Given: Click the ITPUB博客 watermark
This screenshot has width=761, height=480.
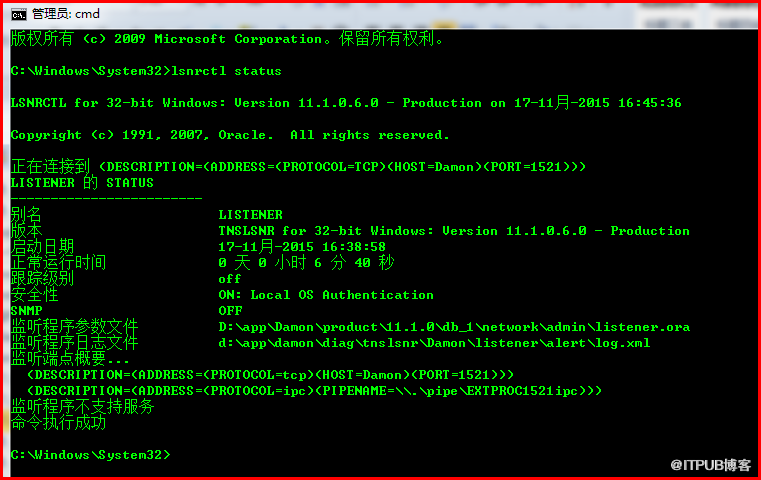Looking at the screenshot, I should (711, 465).
